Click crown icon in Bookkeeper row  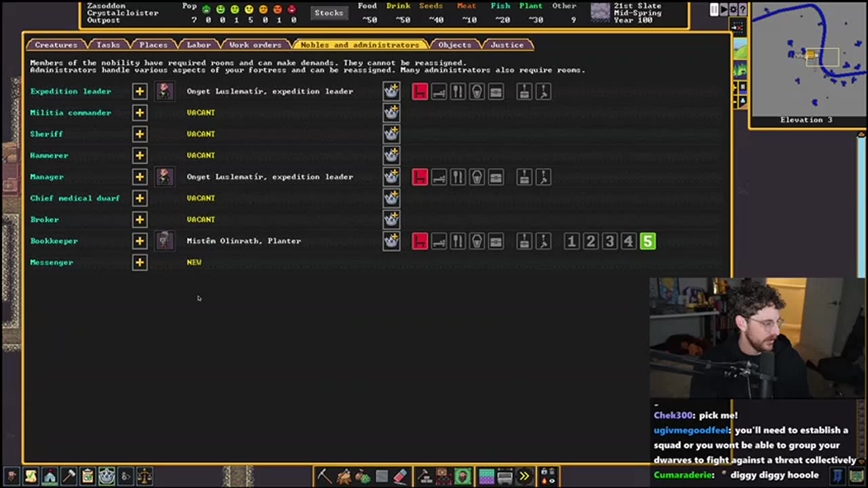pos(391,241)
